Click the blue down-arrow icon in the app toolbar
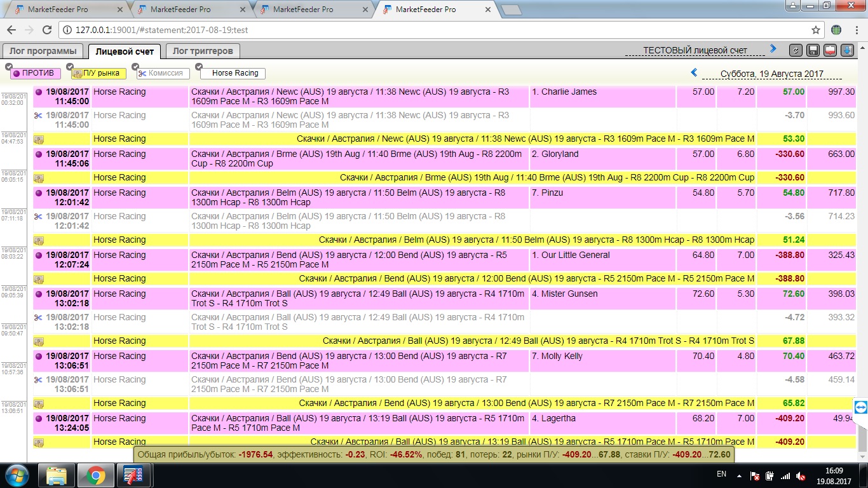Image resolution: width=868 pixels, height=488 pixels. [x=847, y=51]
